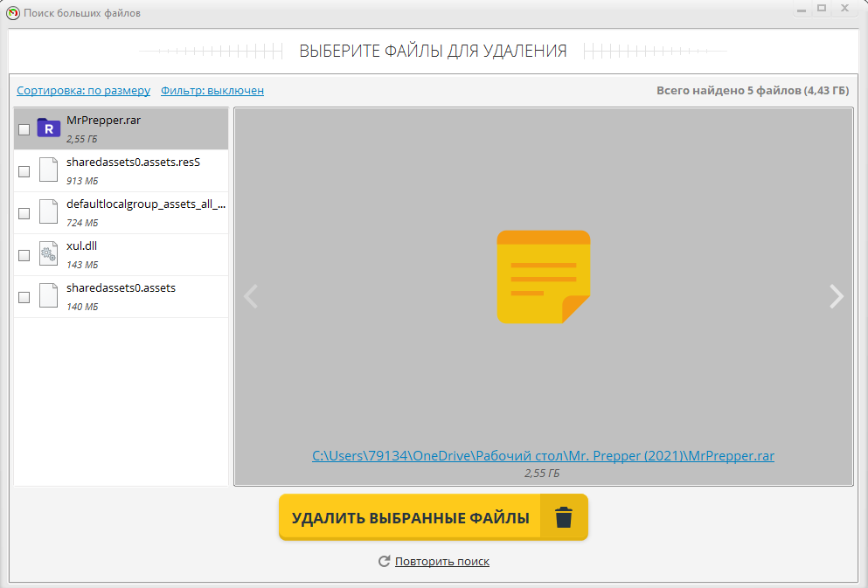Click the 140 МБ sharedassets0.assets file icon

49,296
